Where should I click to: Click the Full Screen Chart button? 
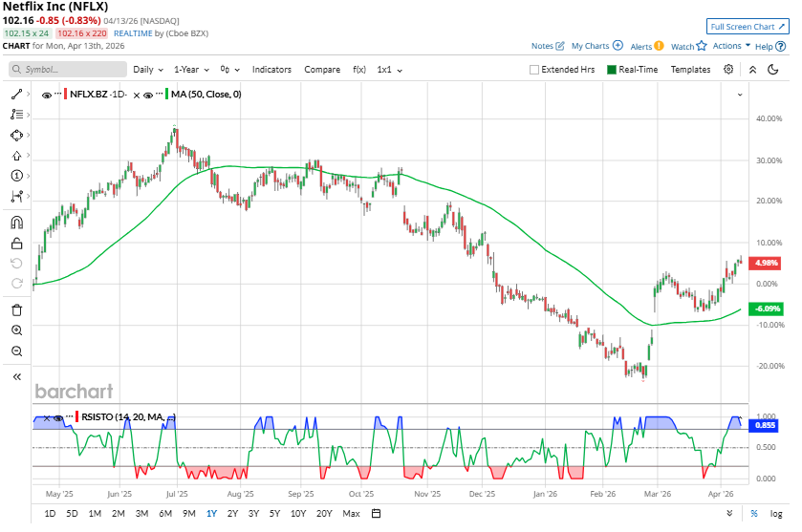click(x=747, y=27)
